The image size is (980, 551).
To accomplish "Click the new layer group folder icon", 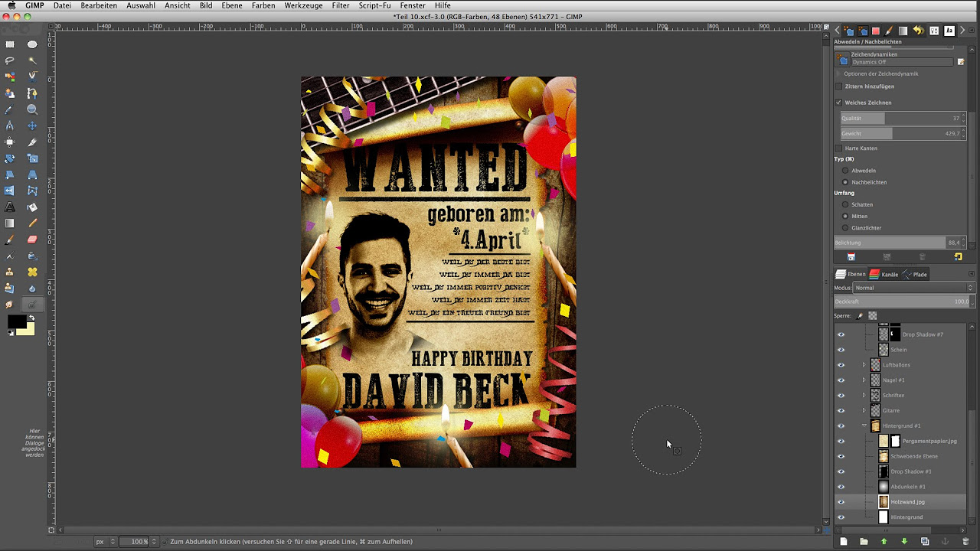I will click(x=864, y=541).
